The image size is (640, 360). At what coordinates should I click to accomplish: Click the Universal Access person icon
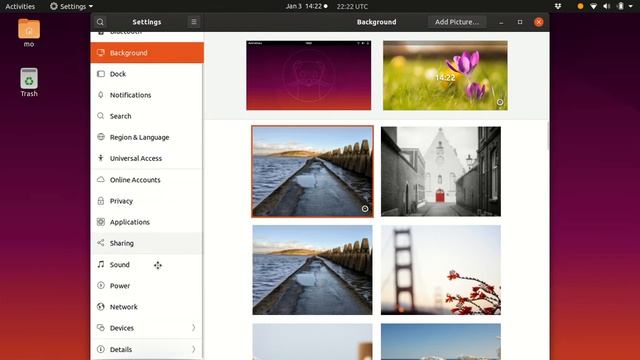(101, 158)
